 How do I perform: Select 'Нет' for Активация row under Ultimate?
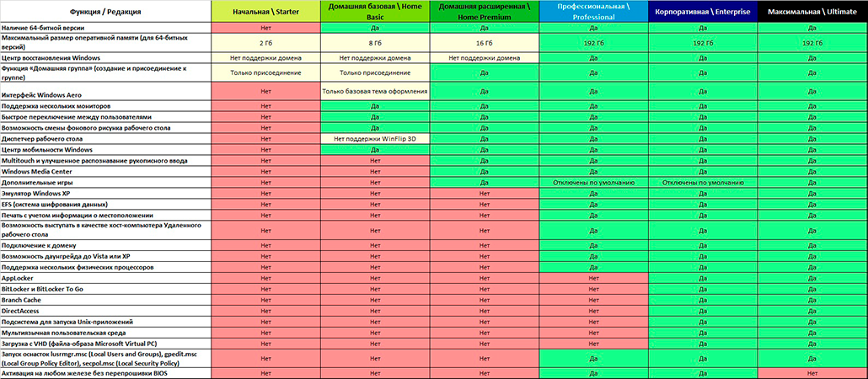coord(814,373)
